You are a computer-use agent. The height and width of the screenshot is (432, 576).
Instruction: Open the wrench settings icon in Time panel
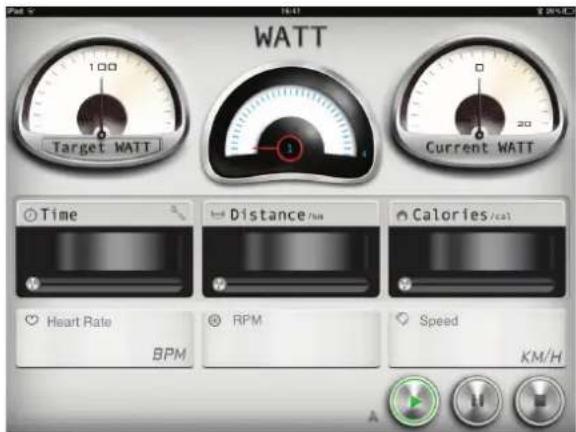point(178,213)
